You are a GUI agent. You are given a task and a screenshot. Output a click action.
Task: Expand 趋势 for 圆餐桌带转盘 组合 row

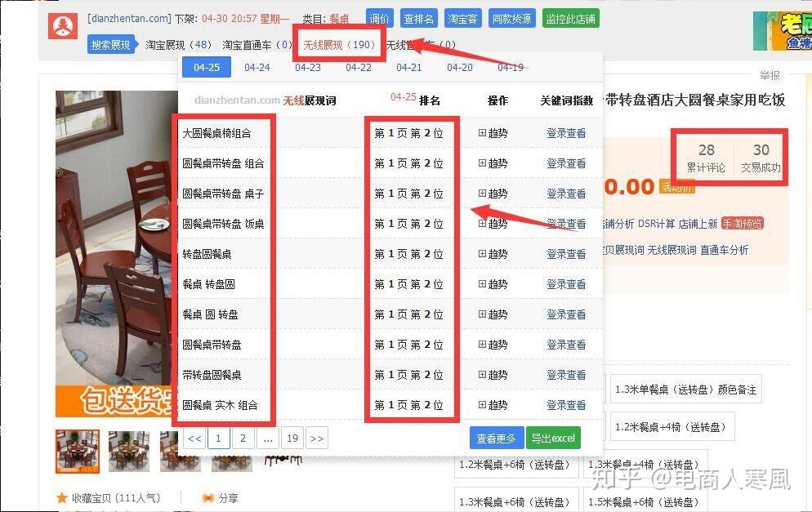click(493, 163)
